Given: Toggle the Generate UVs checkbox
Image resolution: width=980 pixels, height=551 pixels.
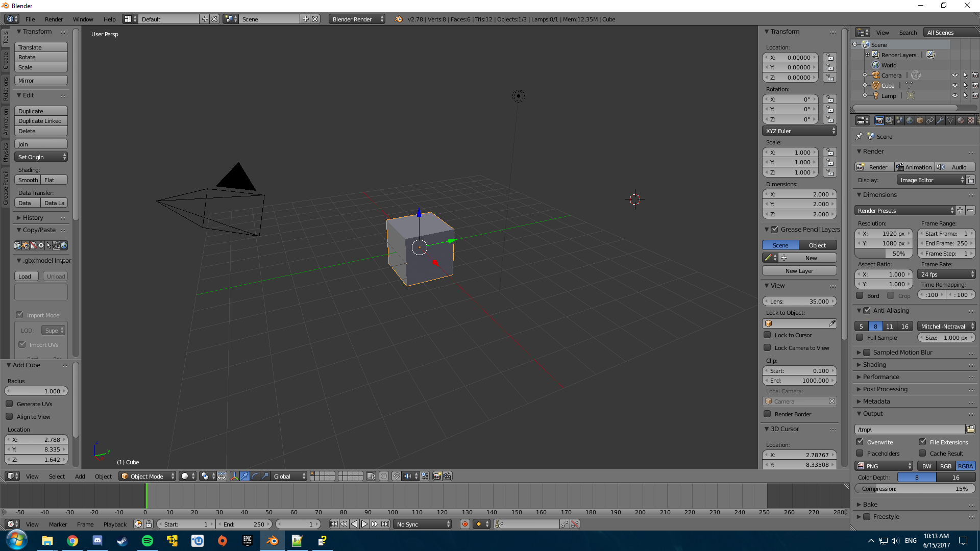Looking at the screenshot, I should coord(9,404).
